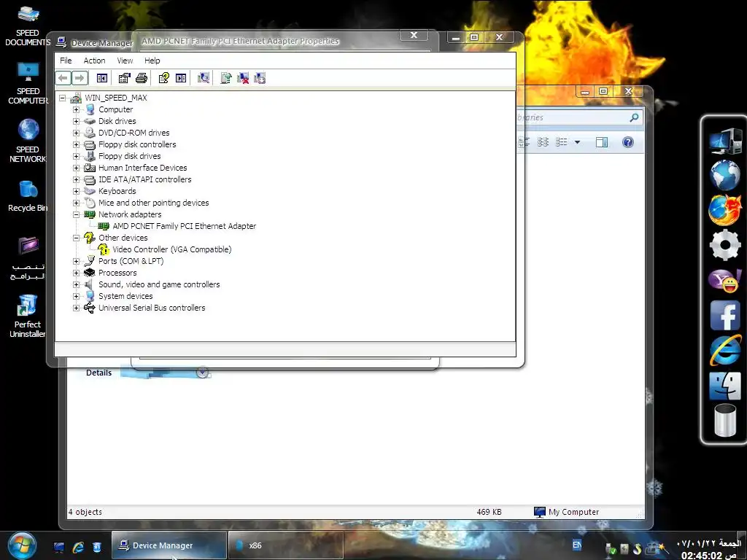This screenshot has width=747, height=560.
Task: Click the Finder face icon in dock
Action: (x=724, y=386)
